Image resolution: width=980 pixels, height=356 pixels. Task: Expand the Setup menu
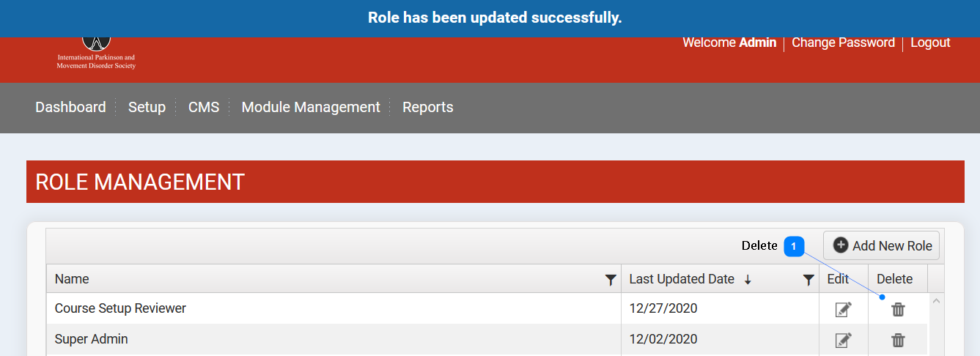point(147,107)
